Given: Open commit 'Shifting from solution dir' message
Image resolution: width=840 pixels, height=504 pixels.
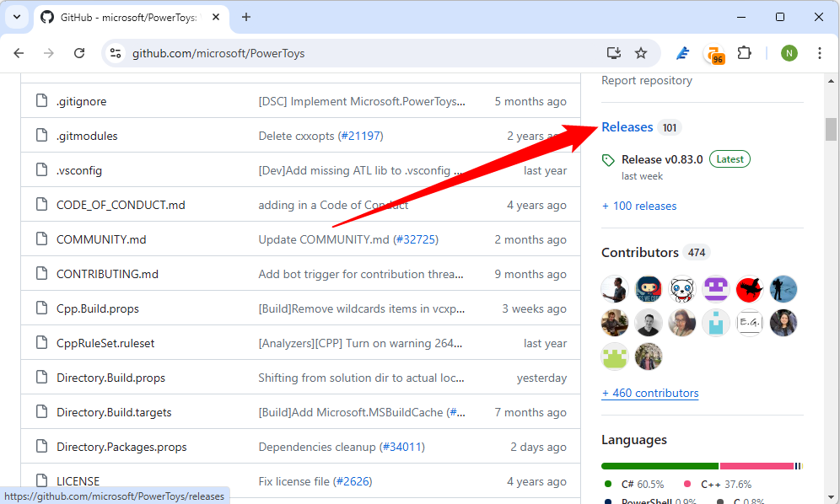Looking at the screenshot, I should [x=361, y=378].
